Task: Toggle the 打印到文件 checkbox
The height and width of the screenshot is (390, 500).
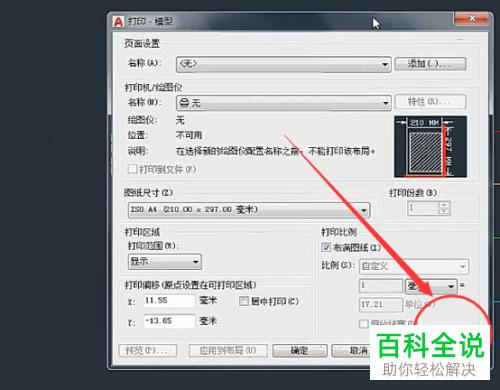Action: (x=132, y=169)
